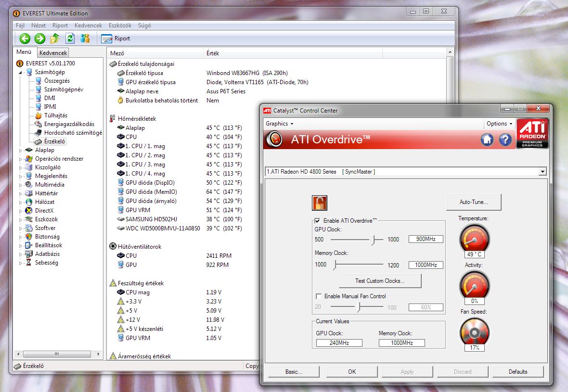
Task: Click the DirectX tree icon
Action: coord(29,211)
